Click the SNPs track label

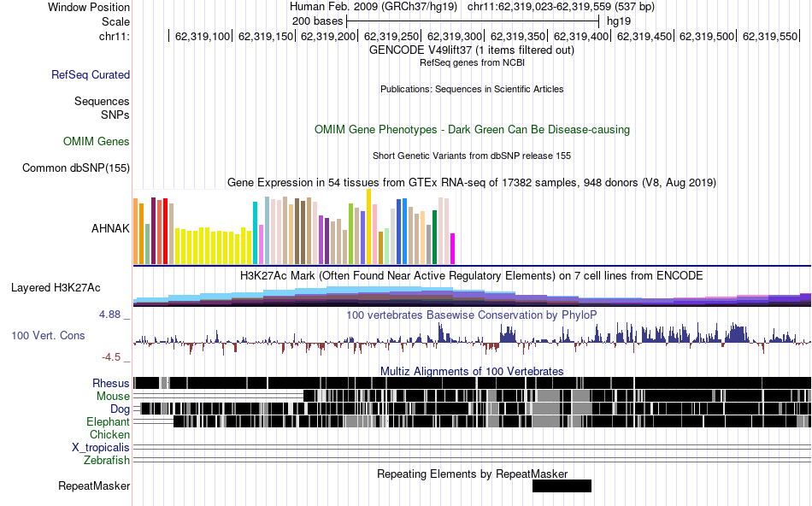click(115, 115)
